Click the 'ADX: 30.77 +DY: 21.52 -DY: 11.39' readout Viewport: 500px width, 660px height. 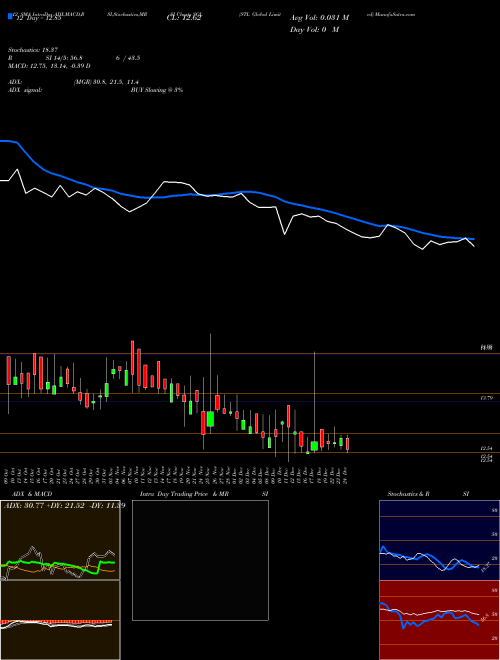(64, 506)
